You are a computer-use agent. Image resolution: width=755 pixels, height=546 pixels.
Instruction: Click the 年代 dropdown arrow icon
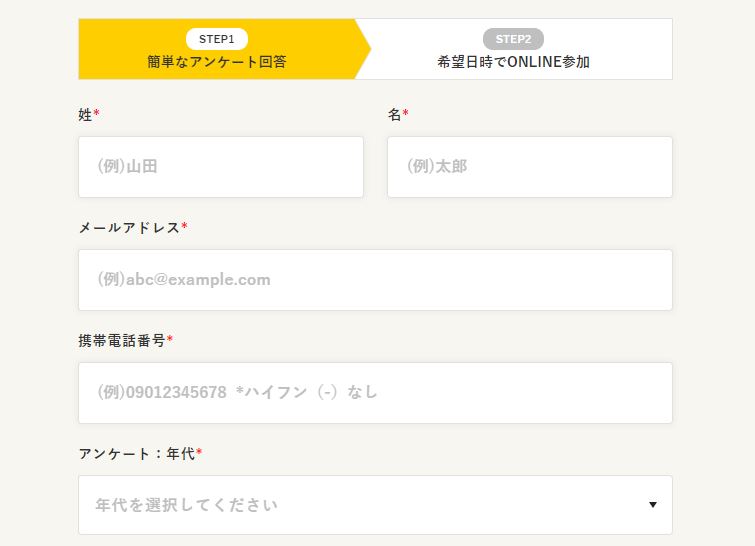click(x=653, y=505)
